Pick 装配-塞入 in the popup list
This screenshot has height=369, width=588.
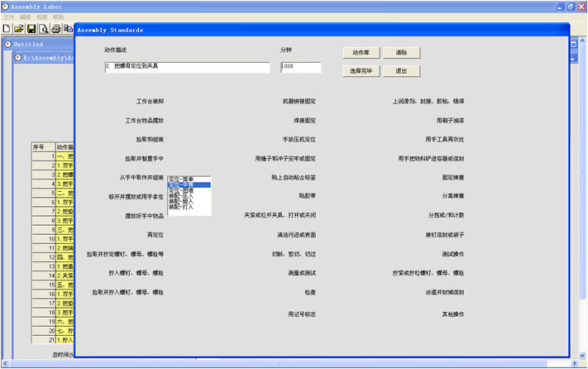pyautogui.click(x=183, y=200)
